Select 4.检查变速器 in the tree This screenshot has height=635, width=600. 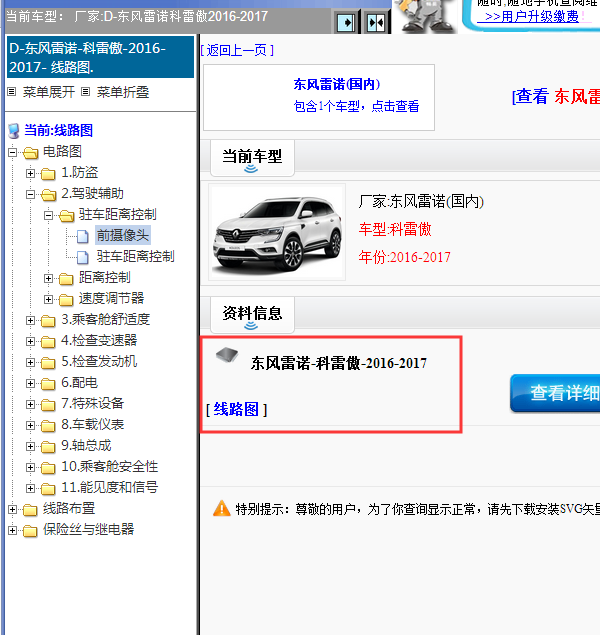coord(99,340)
